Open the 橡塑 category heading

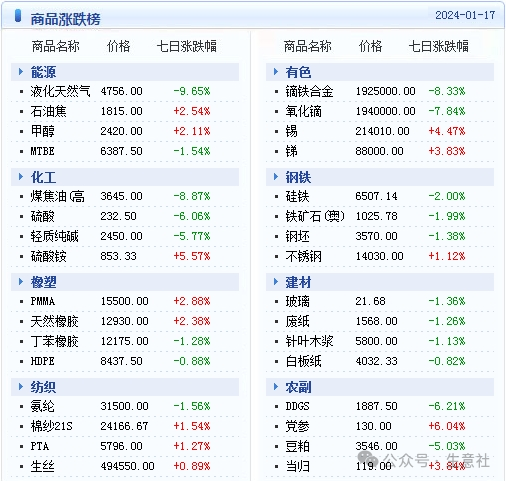pos(43,282)
